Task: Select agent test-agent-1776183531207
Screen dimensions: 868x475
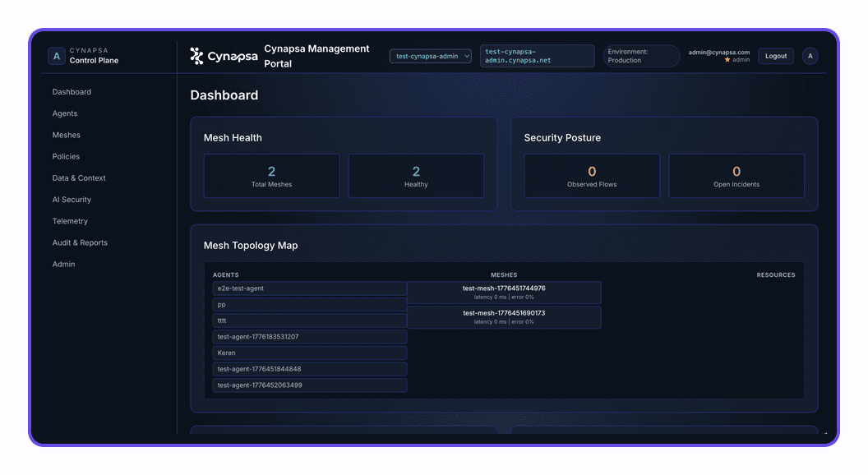Action: pyautogui.click(x=309, y=337)
